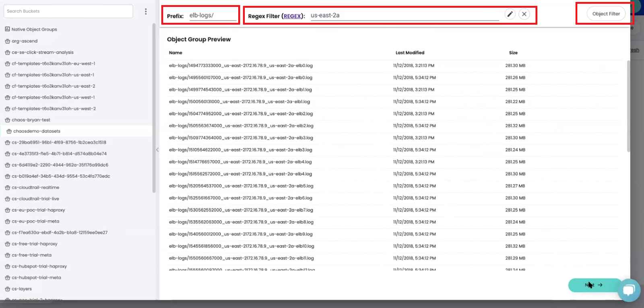Click the bucket icon beside cf-templates-t6o3kanv3loh-us-west-2
The width and height of the screenshot is (644, 308).
click(7, 109)
